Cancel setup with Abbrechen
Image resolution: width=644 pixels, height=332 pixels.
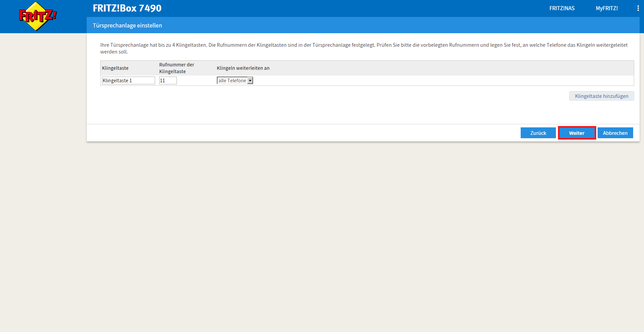point(615,133)
